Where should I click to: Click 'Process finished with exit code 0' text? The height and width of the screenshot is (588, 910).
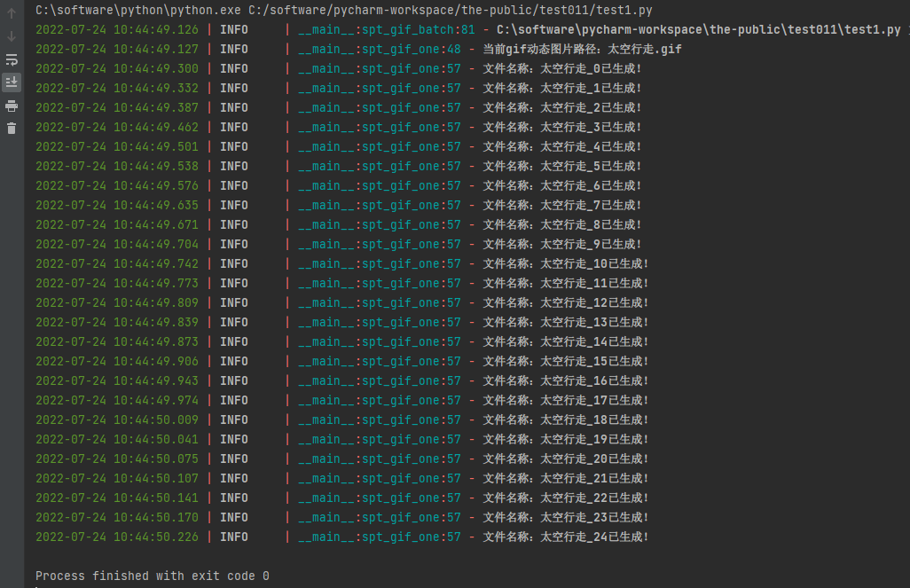point(152,576)
